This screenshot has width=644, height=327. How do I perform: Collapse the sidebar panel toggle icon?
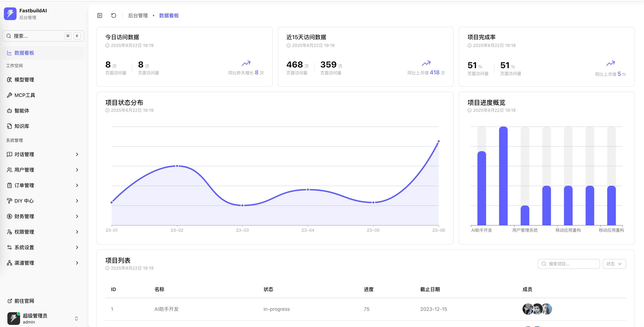99,16
